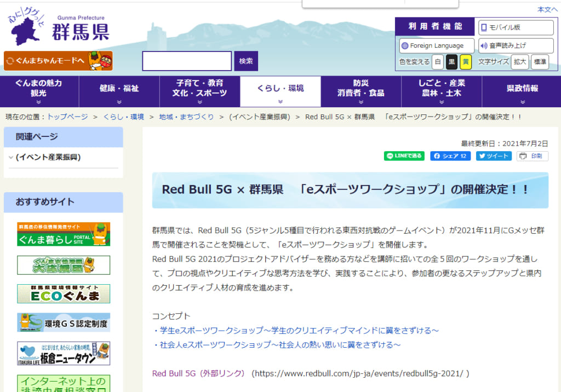Expand 防災 消費者・食品 menu

tap(361, 91)
